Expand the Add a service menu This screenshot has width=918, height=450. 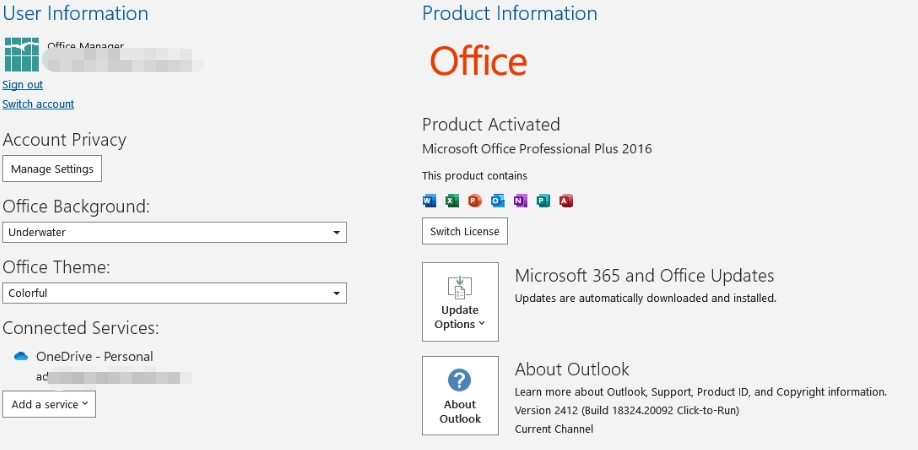49,404
